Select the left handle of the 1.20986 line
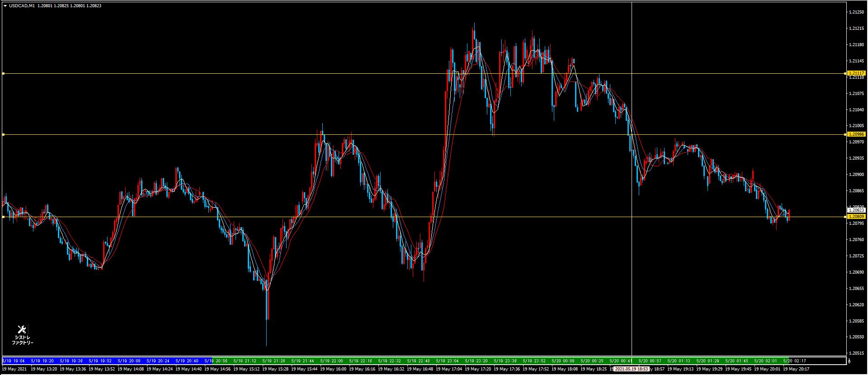The width and height of the screenshot is (868, 375). 3,134
